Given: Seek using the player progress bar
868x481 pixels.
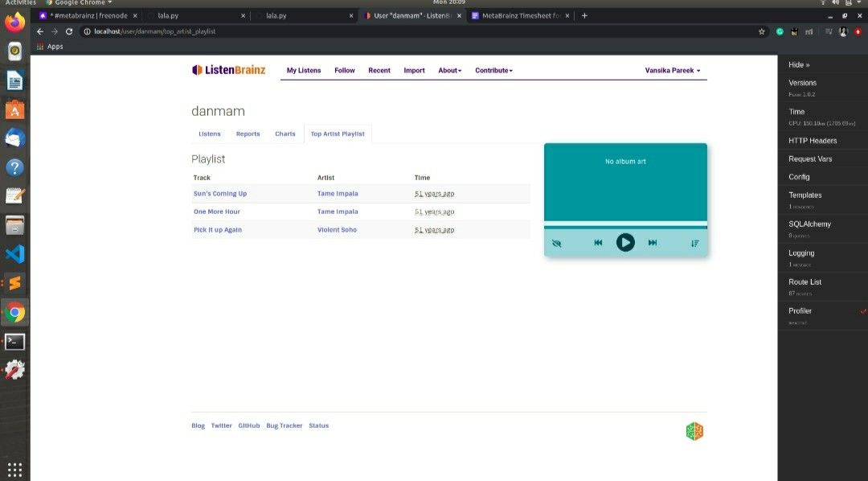Looking at the screenshot, I should 625,225.
